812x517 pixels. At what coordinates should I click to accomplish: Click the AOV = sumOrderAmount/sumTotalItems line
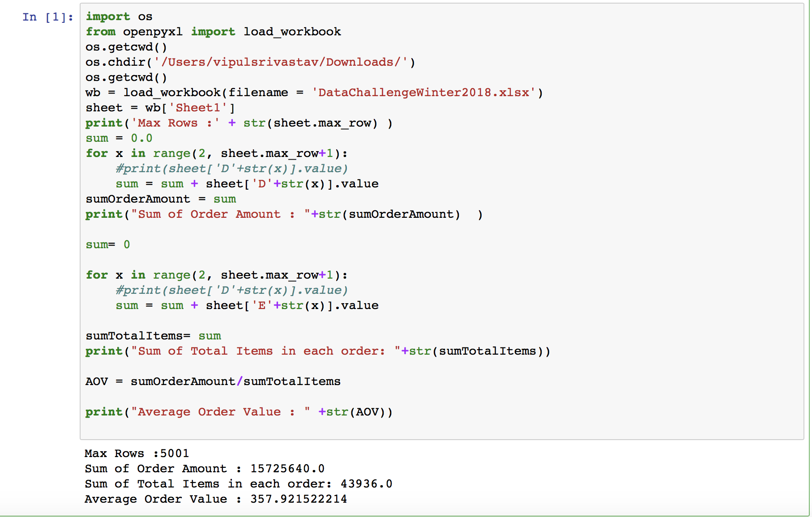[x=213, y=381]
